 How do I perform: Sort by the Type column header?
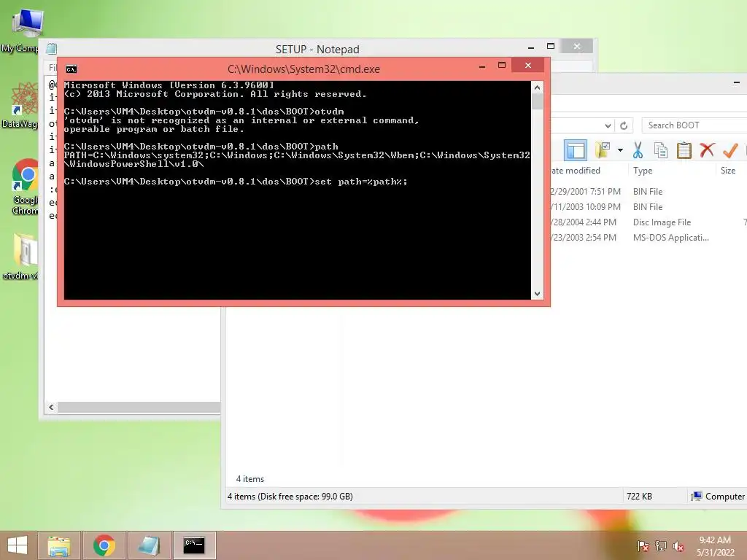(643, 171)
